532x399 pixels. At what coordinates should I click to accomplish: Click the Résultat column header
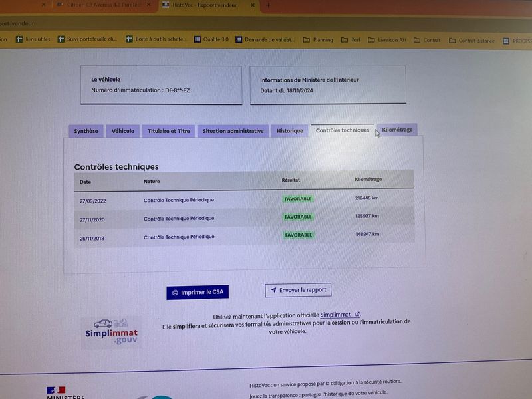[x=291, y=180]
